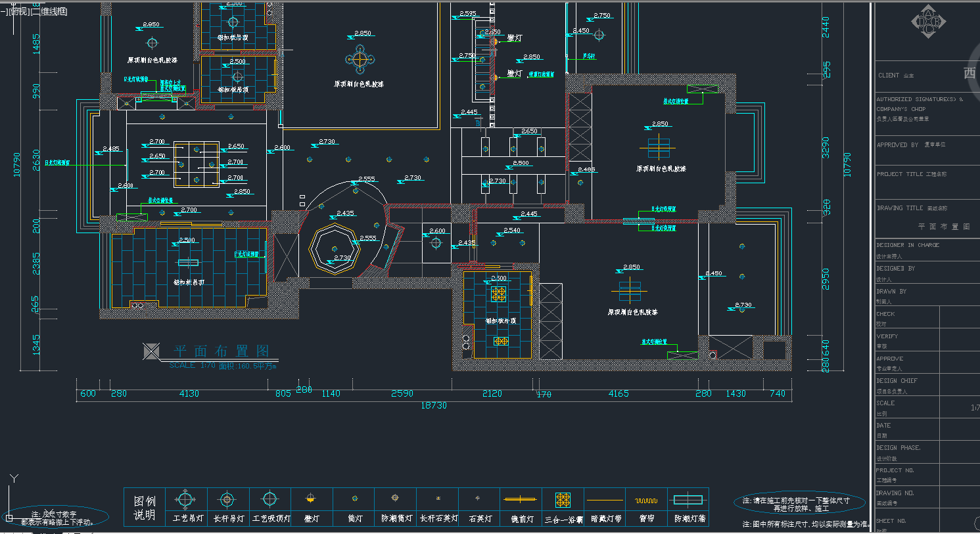
Task: Select the 防潮灯箱 box symbol in legend
Action: click(x=688, y=500)
